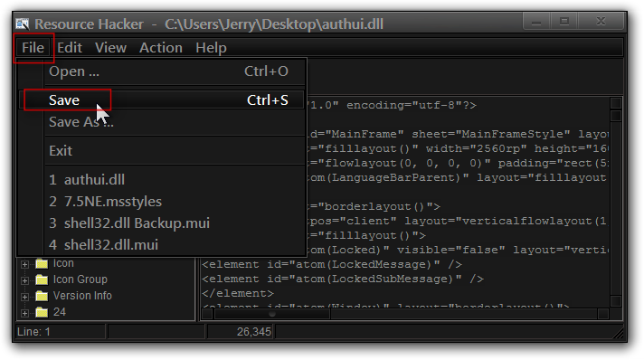The image size is (644, 360).
Task: Click the editor vertical scrollbar up arrow
Action: tap(616, 103)
